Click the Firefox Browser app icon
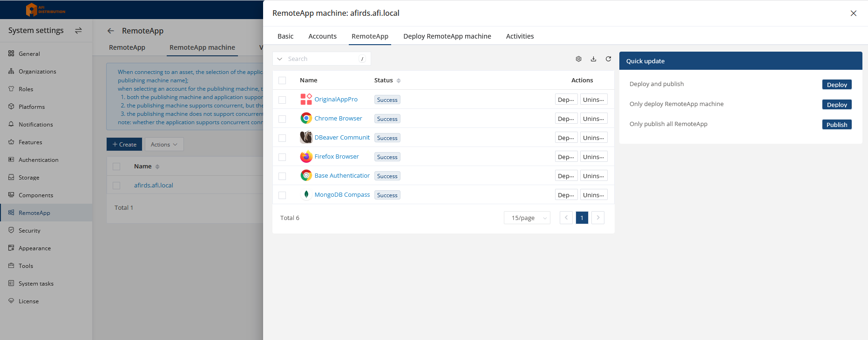The height and width of the screenshot is (340, 868). pos(306,157)
